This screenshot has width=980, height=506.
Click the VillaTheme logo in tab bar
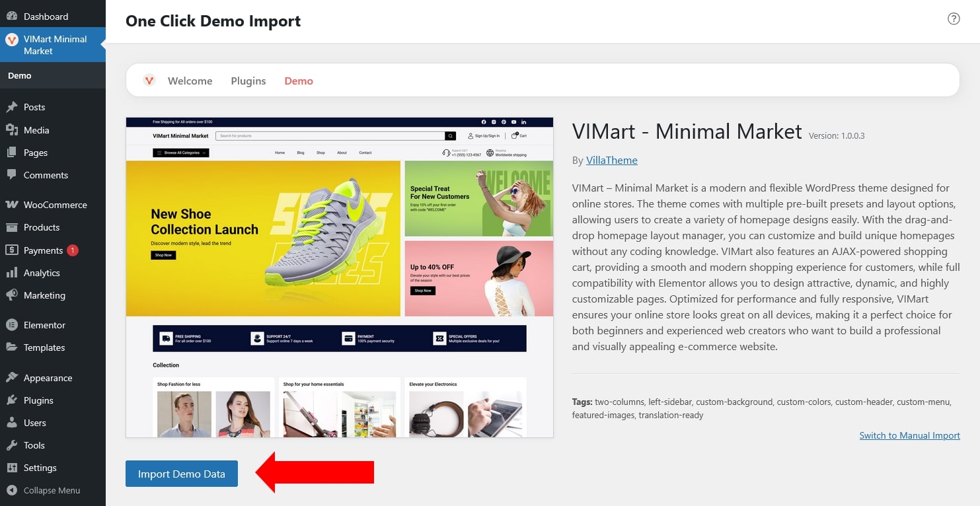click(149, 81)
